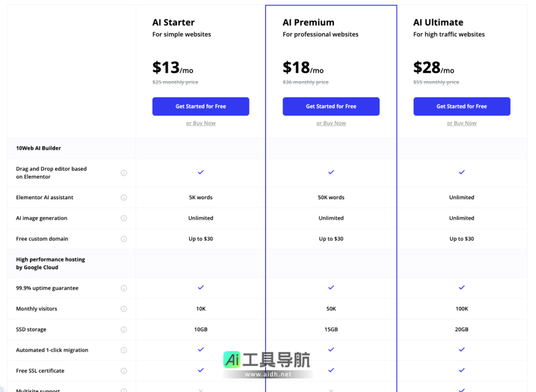Click info icon beside Free SSL certificate
Viewport: 536px width, 392px height.
coord(123,371)
